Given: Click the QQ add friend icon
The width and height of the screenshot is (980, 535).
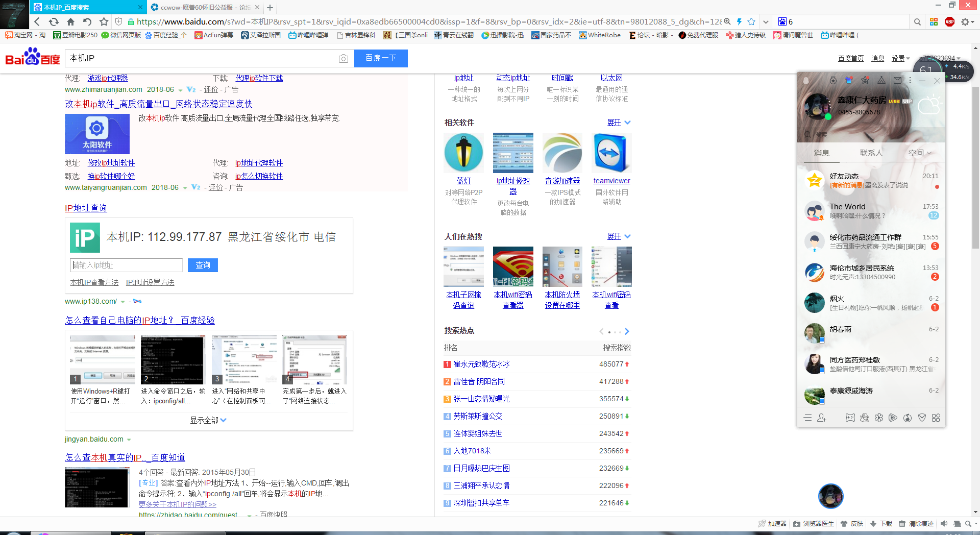Looking at the screenshot, I should (821, 418).
